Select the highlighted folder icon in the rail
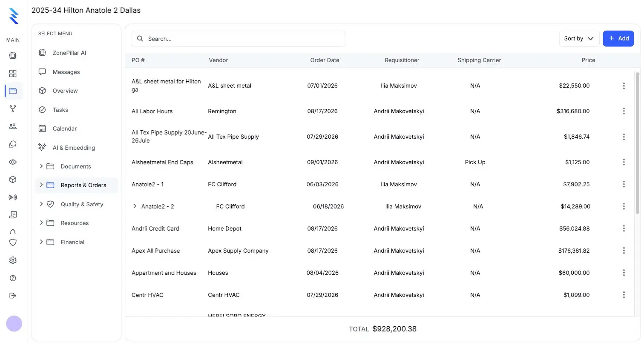This screenshot has height=345, width=644. coord(13,91)
